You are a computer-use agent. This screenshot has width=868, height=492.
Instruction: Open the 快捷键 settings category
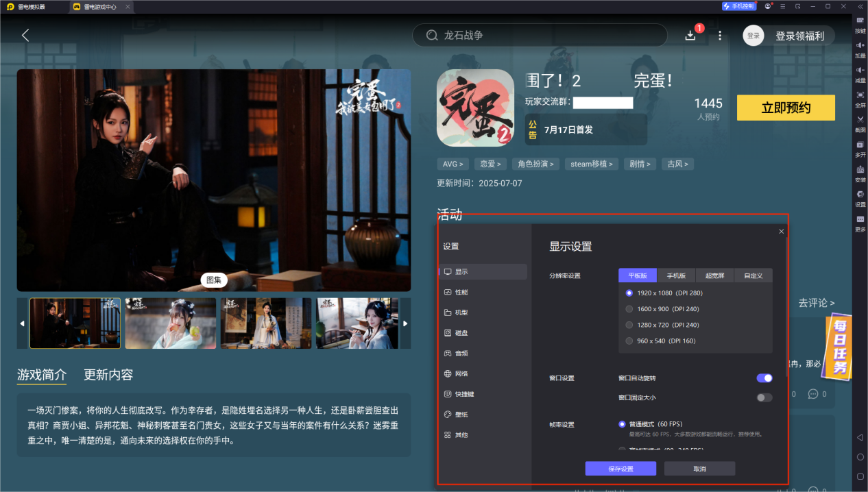click(x=483, y=394)
